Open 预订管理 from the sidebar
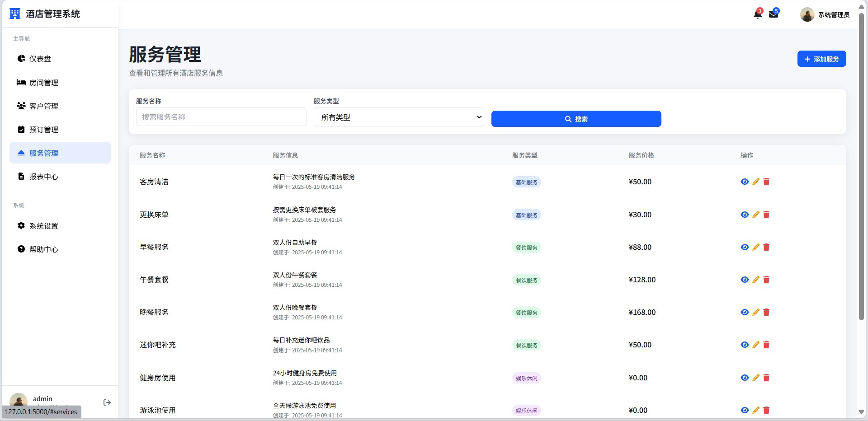The image size is (868, 421). coord(44,130)
